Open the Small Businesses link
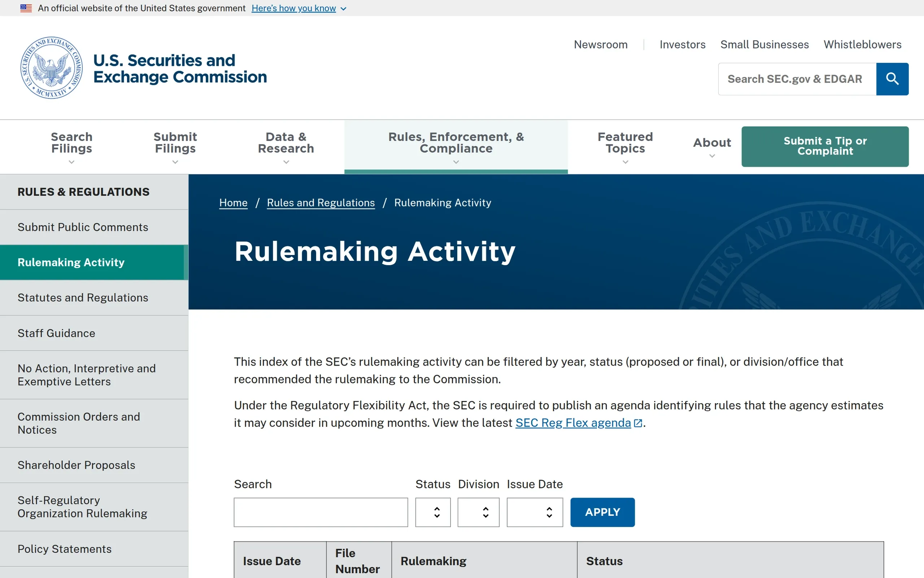Viewport: 924px width, 578px height. (764, 44)
